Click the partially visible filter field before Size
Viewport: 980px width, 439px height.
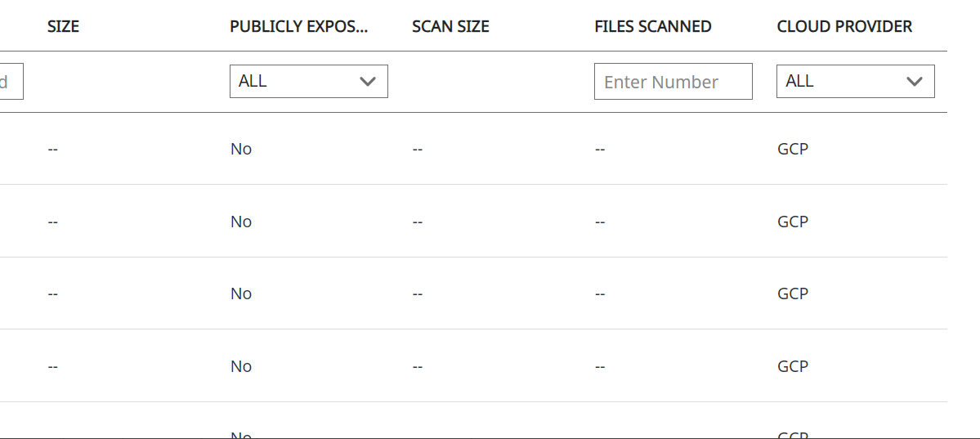coord(11,82)
